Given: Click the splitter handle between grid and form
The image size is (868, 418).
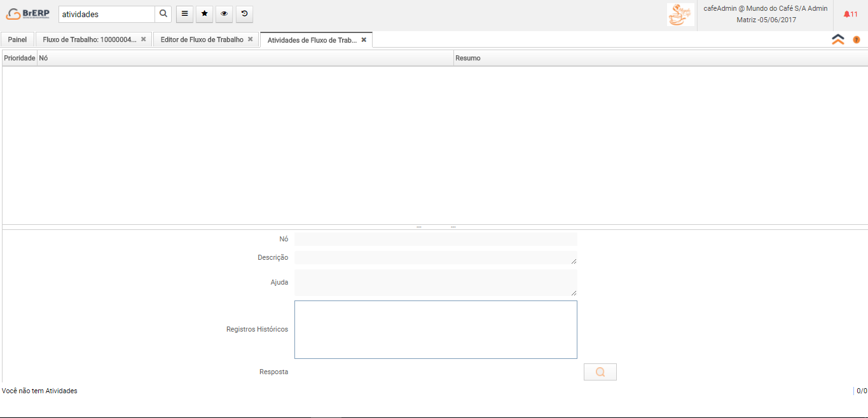Looking at the screenshot, I should point(436,227).
